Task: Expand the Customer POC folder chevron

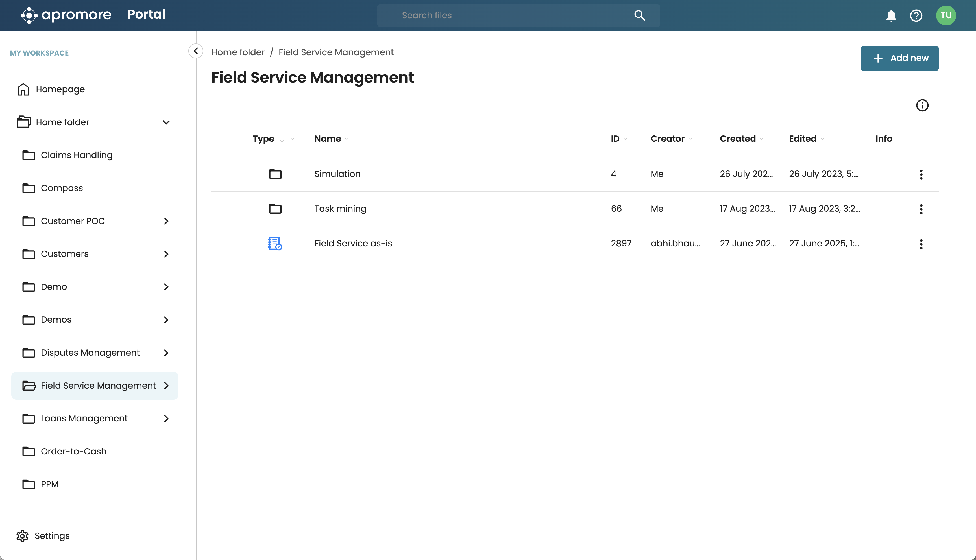Action: coord(166,221)
